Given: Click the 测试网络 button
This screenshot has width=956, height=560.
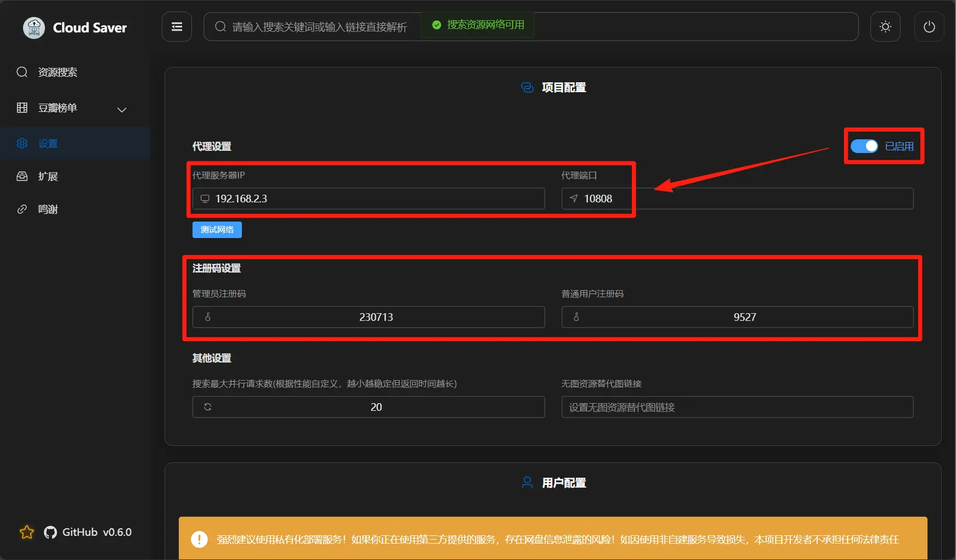Looking at the screenshot, I should coord(217,230).
